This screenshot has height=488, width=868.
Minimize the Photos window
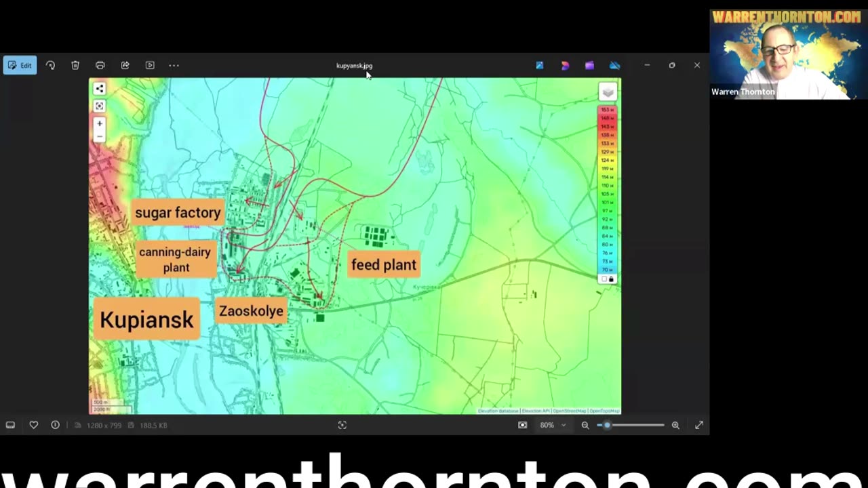coord(647,65)
